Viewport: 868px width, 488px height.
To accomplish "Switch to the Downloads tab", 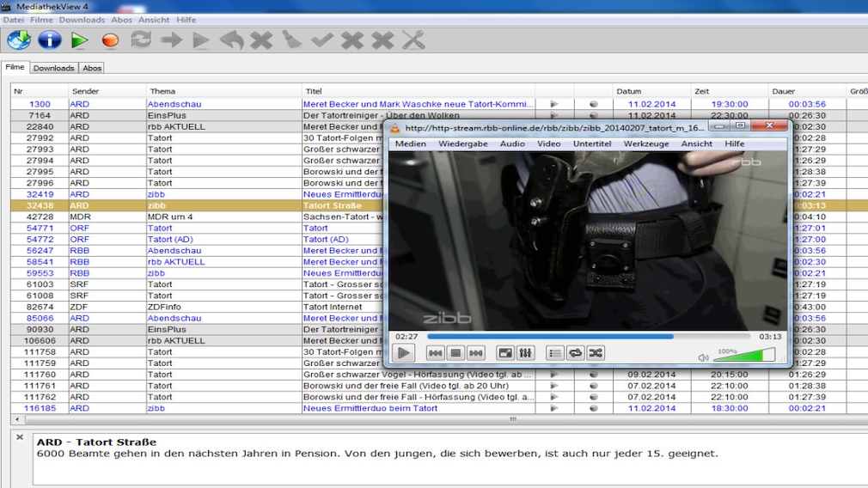I will (x=54, y=68).
